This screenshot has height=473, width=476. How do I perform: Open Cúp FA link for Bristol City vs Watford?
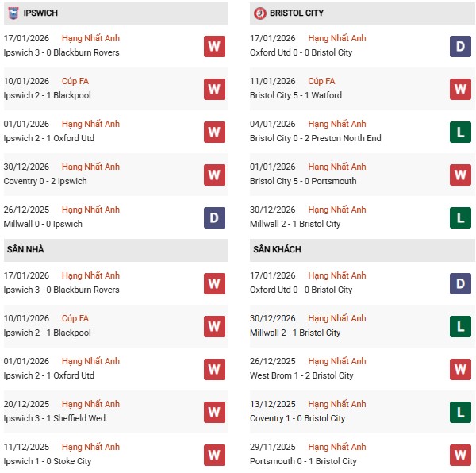click(321, 81)
